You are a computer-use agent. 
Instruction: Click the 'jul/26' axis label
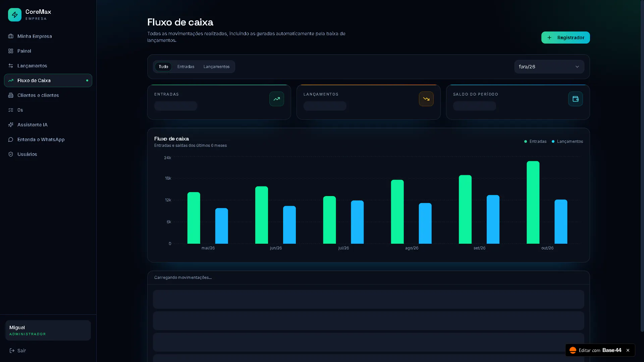[343, 248]
